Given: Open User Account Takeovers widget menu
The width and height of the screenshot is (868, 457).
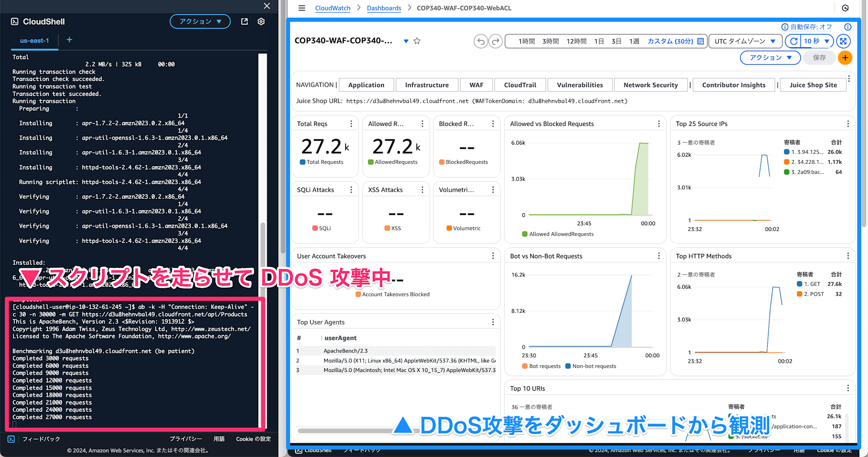Looking at the screenshot, I should (x=493, y=256).
